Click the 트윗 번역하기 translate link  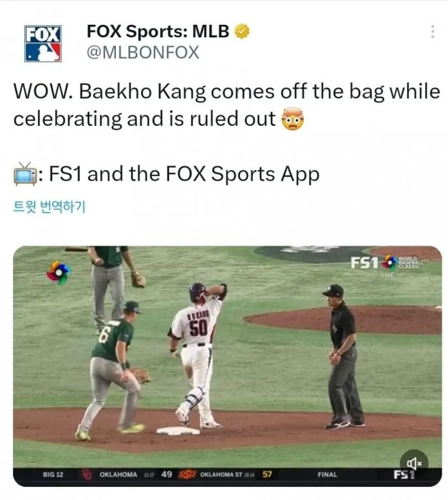[49, 207]
